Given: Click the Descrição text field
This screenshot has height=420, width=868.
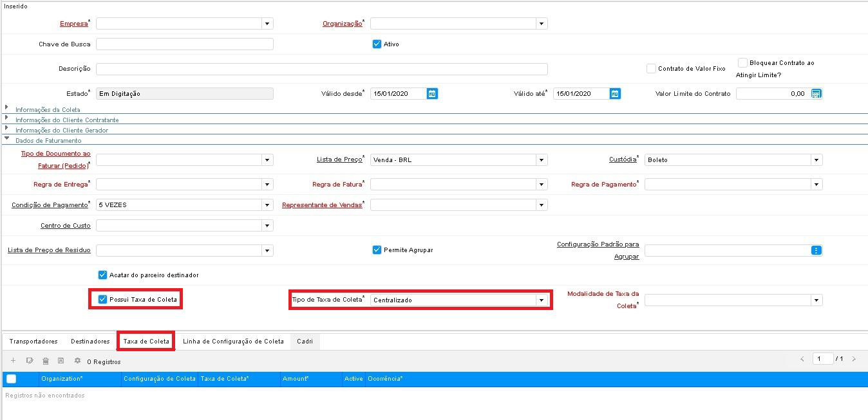Looking at the screenshot, I should tap(321, 69).
